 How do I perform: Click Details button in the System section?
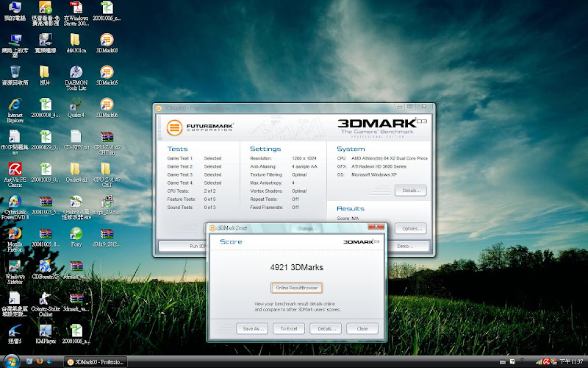coord(410,191)
